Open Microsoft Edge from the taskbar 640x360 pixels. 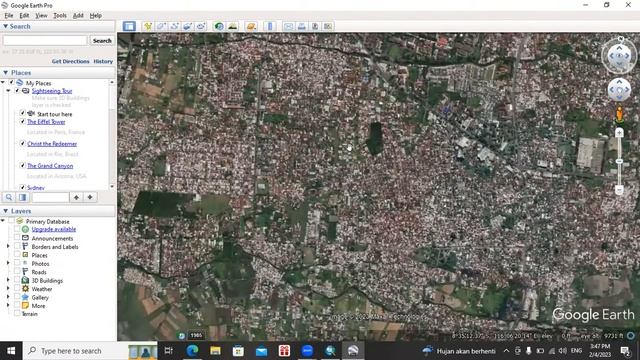pos(192,351)
